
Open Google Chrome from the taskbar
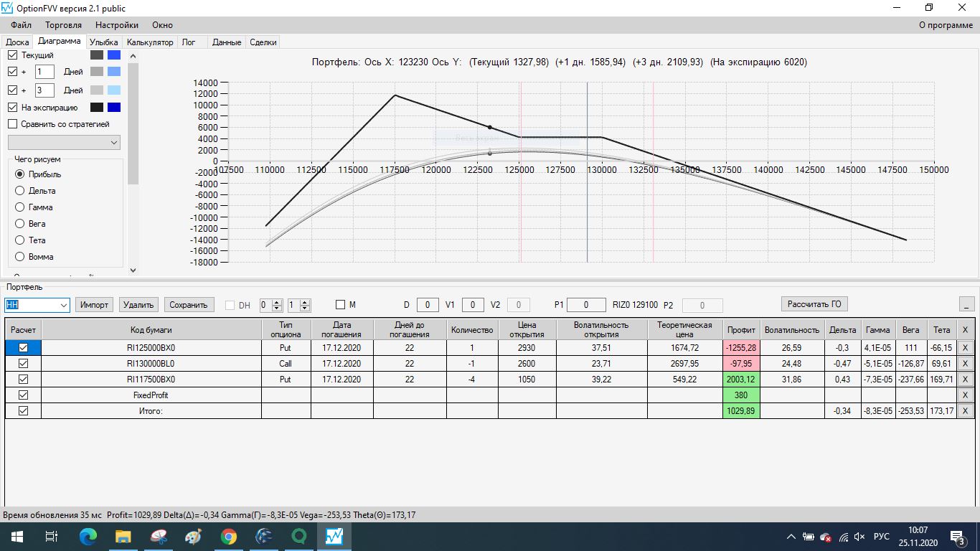(229, 536)
